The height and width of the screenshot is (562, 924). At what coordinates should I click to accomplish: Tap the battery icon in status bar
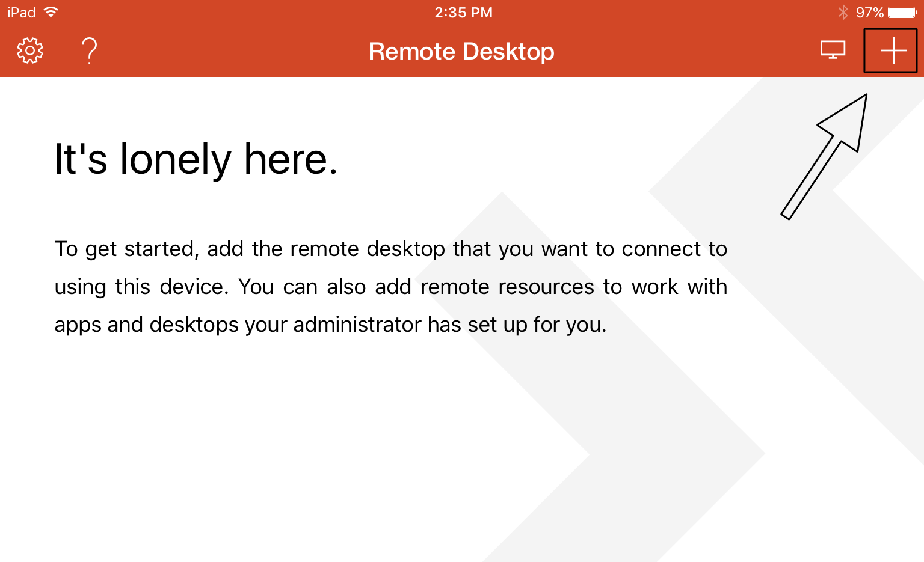click(902, 12)
